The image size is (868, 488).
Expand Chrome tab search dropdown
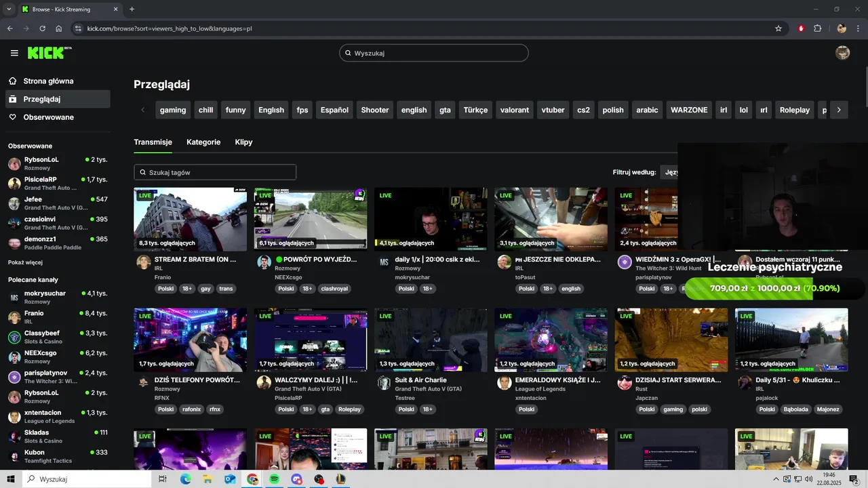point(9,9)
